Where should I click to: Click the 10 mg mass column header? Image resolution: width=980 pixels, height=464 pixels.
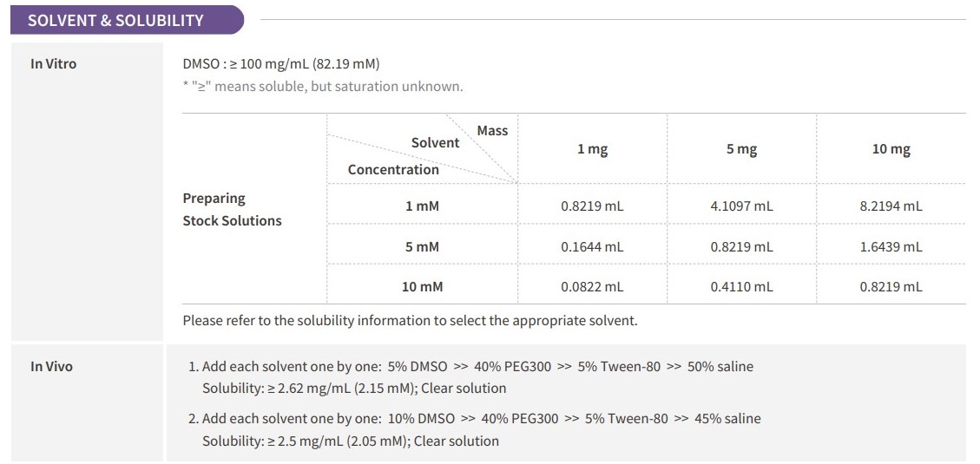(x=891, y=149)
